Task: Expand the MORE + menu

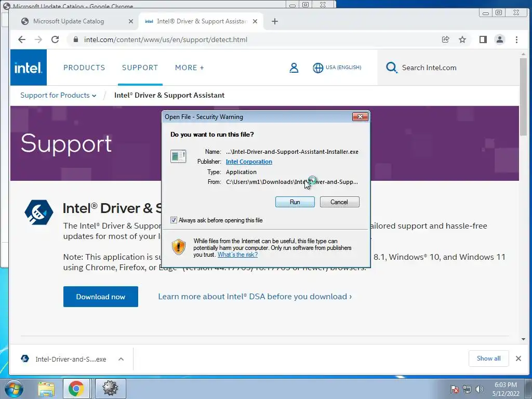Action: 189,68
